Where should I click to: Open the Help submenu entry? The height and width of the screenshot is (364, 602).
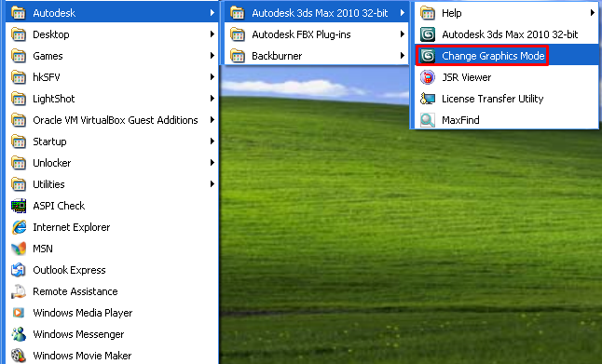[506, 13]
